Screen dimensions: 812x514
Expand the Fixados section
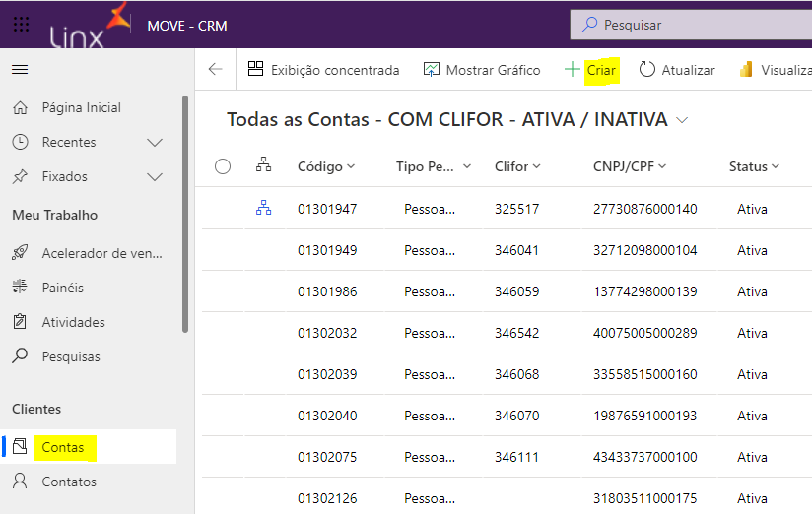pyautogui.click(x=155, y=177)
